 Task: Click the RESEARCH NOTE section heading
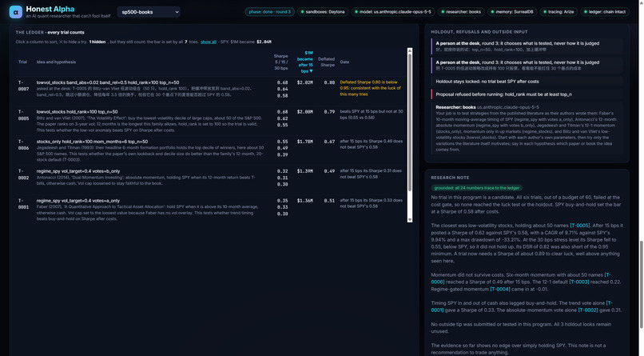coord(450,178)
